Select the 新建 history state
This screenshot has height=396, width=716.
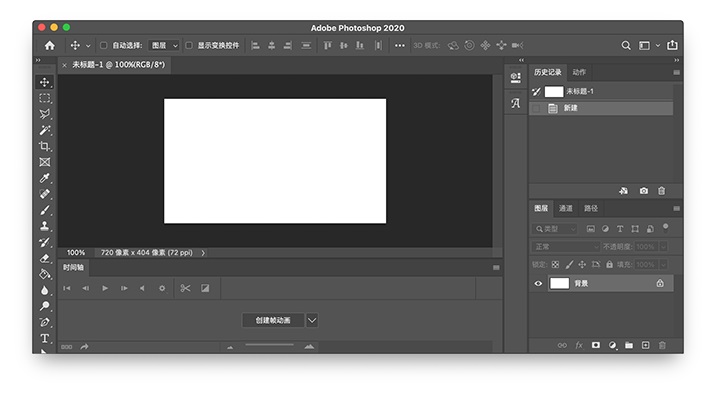pyautogui.click(x=601, y=108)
